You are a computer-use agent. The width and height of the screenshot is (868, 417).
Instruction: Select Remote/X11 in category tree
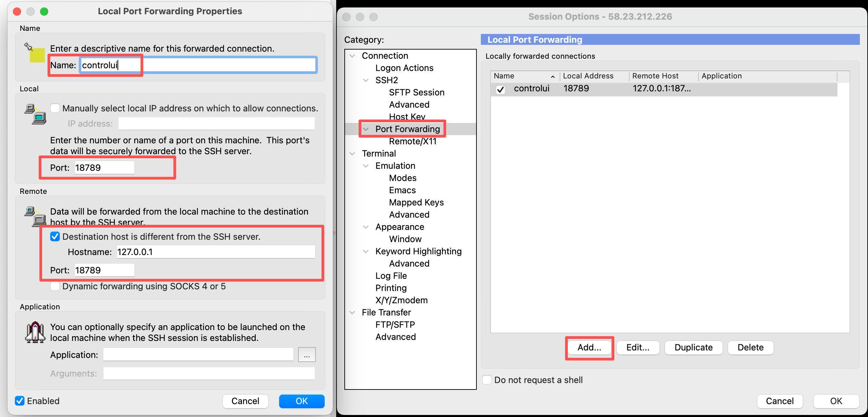point(413,141)
